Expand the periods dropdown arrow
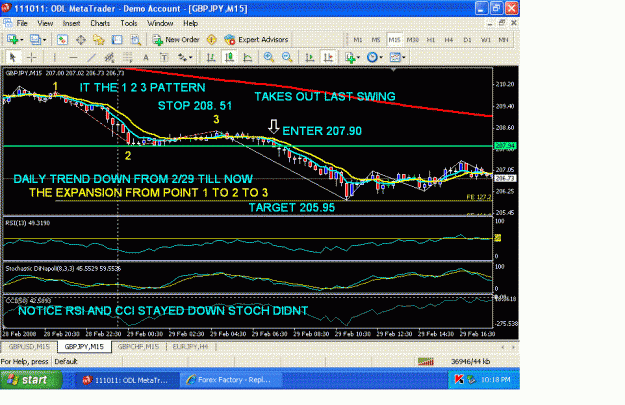The image size is (625, 405). 381,57
